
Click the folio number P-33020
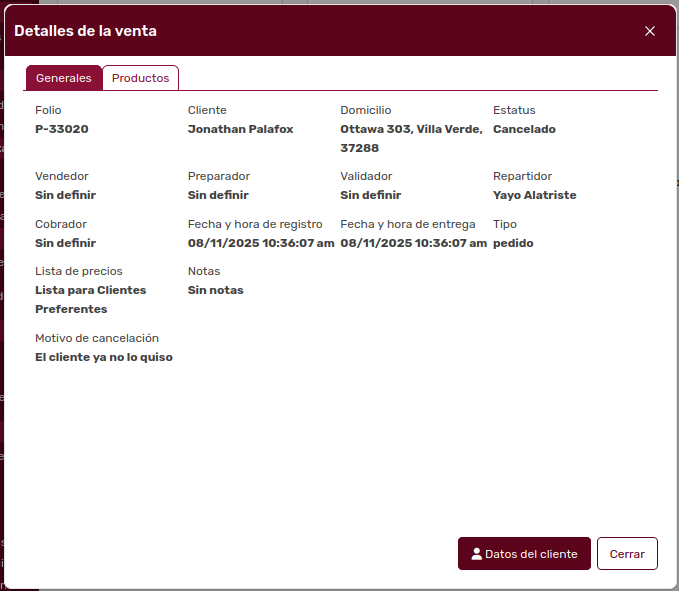62,129
